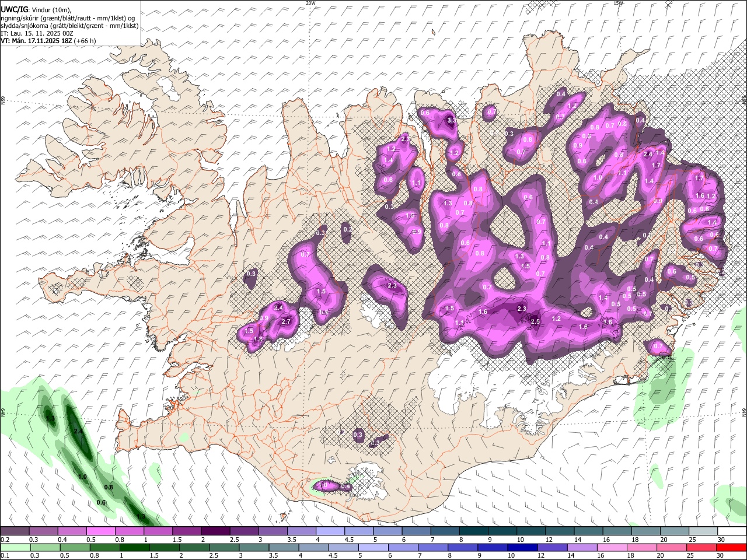
Task: Click the lavender swatch between 4 and 4.5, upper scale
Action: click(x=330, y=531)
